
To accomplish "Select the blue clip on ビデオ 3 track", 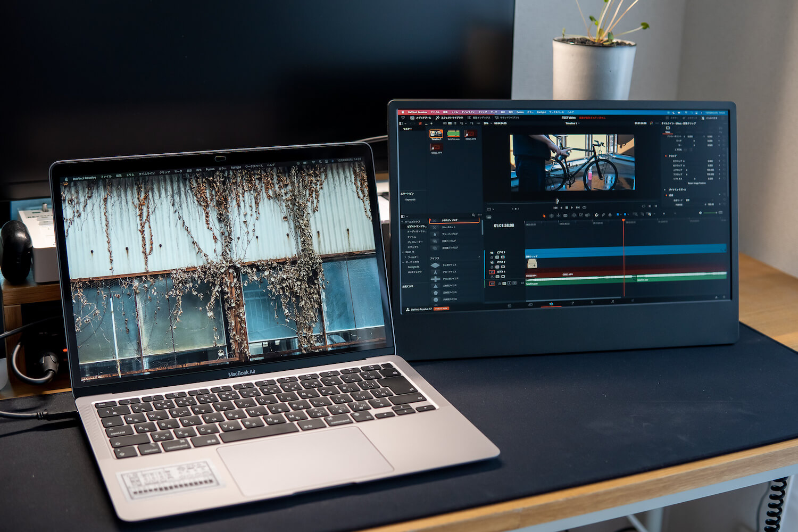I will pos(625,250).
